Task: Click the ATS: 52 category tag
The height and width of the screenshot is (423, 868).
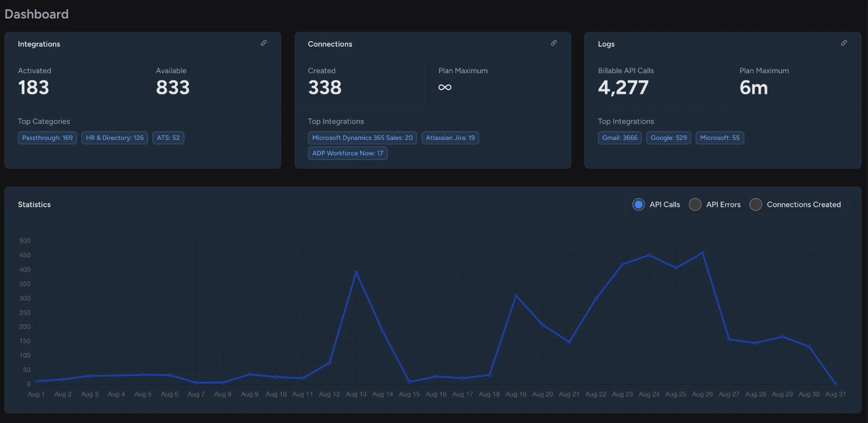Action: pyautogui.click(x=168, y=138)
